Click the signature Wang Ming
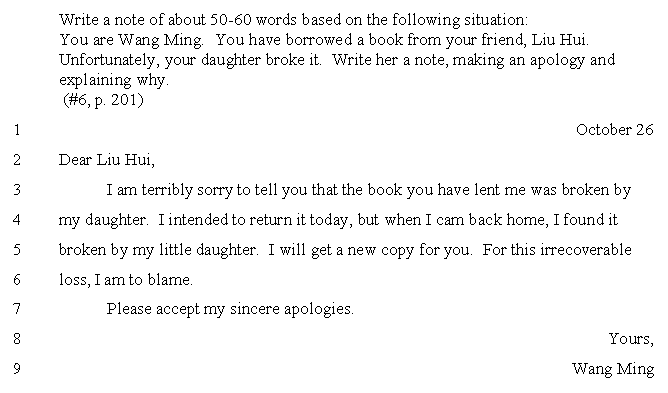The width and height of the screenshot is (668, 393). tap(613, 369)
